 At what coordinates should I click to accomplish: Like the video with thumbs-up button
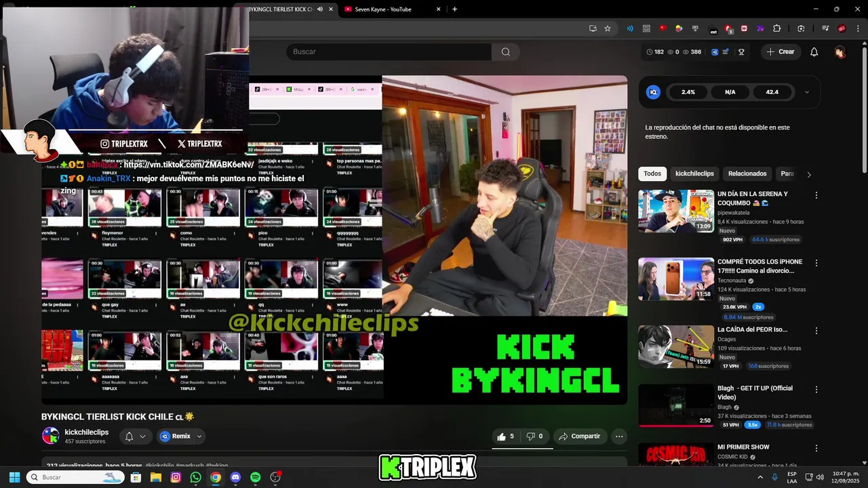pos(506,436)
